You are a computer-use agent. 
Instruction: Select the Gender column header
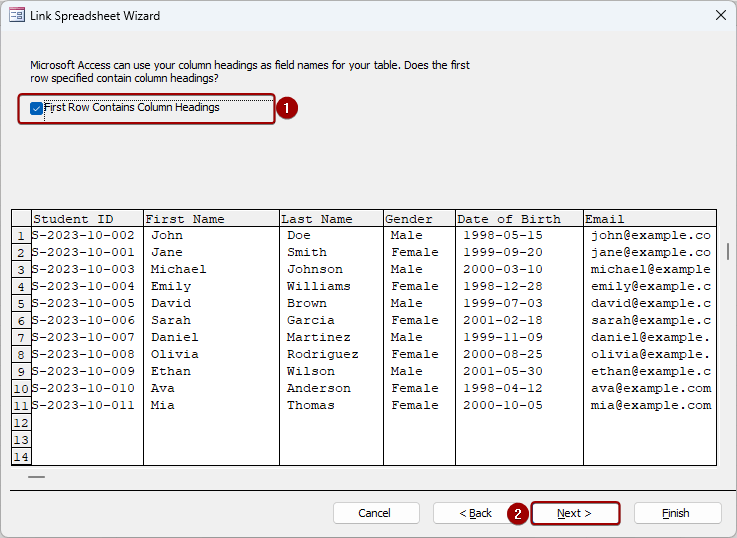click(419, 219)
